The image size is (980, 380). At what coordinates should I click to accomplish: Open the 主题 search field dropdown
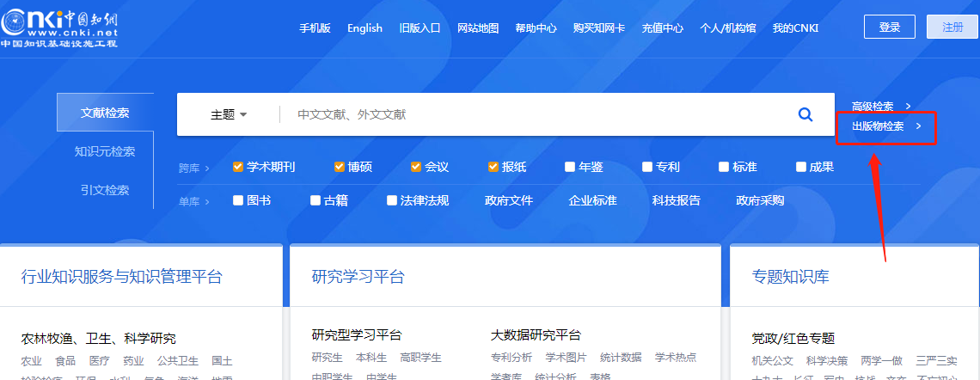[229, 114]
